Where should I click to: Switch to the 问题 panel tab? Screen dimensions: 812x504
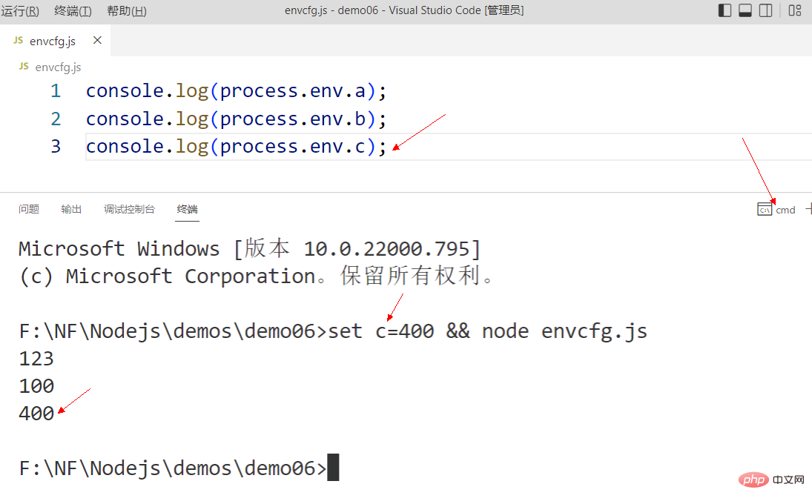29,209
